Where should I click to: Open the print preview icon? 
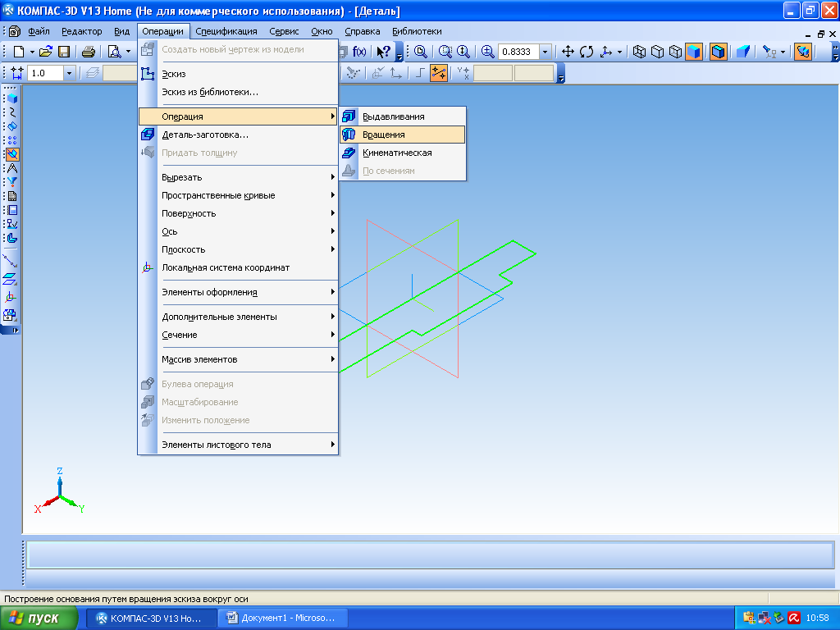pyautogui.click(x=114, y=52)
